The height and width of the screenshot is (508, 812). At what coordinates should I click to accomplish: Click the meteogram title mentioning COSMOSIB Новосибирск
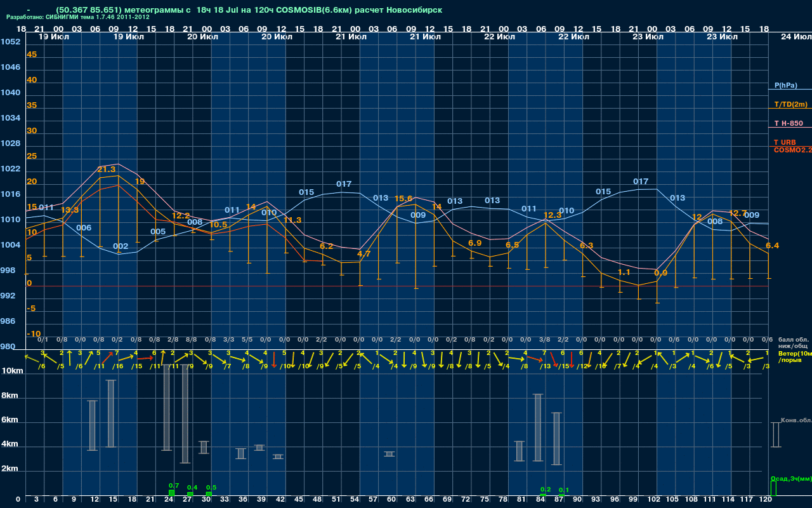[x=249, y=10]
